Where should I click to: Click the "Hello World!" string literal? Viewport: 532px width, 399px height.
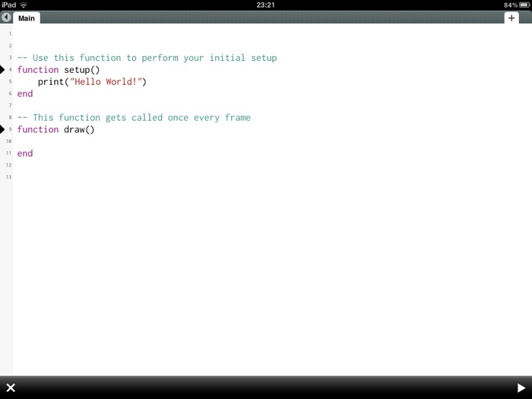[105, 81]
